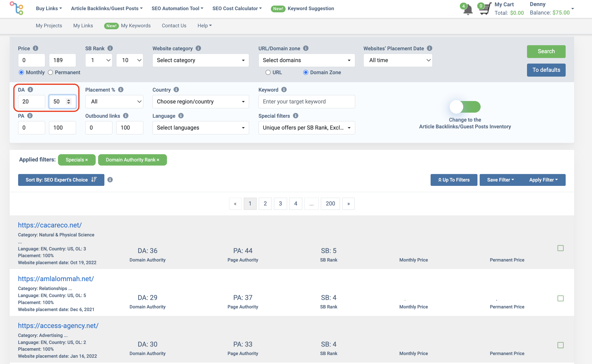Click the Up To Filters button
The width and height of the screenshot is (592, 364).
click(454, 180)
